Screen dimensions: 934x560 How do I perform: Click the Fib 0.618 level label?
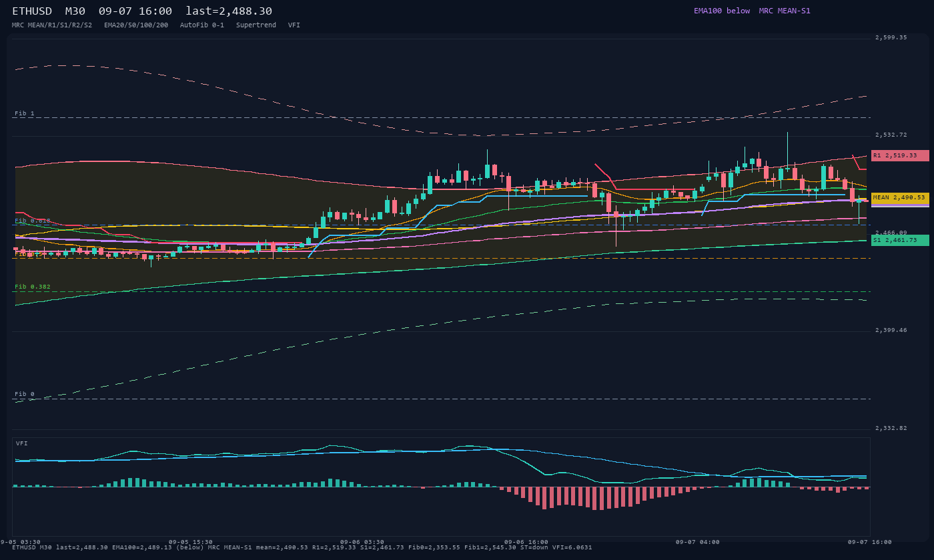coord(33,221)
